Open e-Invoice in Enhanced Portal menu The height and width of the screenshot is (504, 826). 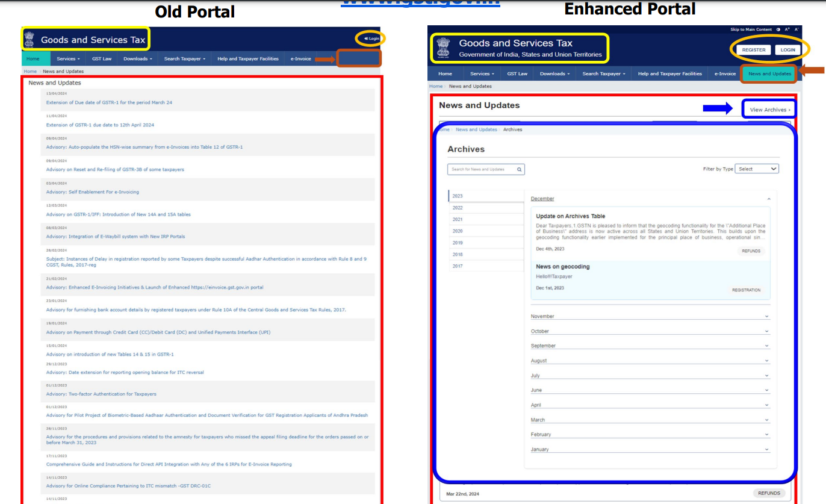725,73
